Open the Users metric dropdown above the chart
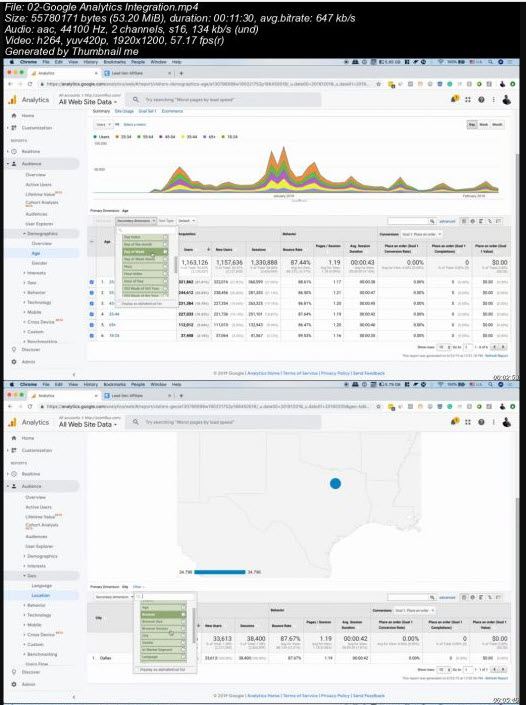This screenshot has width=526, height=705. (103, 125)
